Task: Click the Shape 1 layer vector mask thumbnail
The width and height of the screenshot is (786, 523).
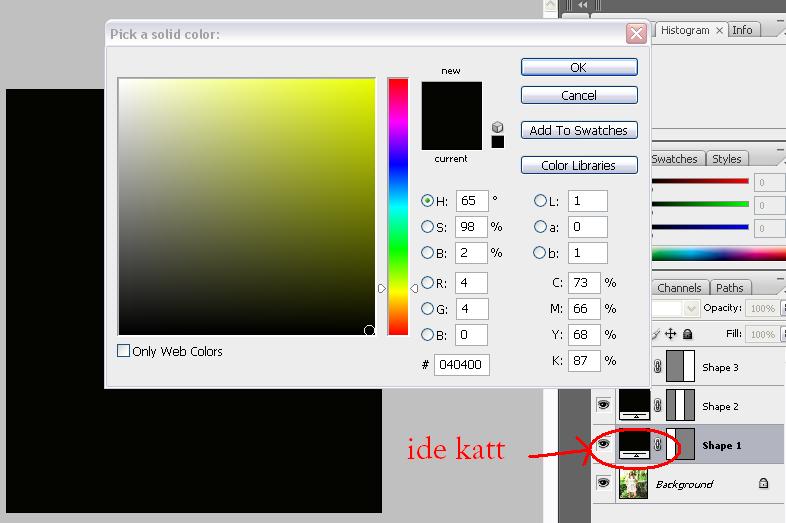Action: (680, 445)
